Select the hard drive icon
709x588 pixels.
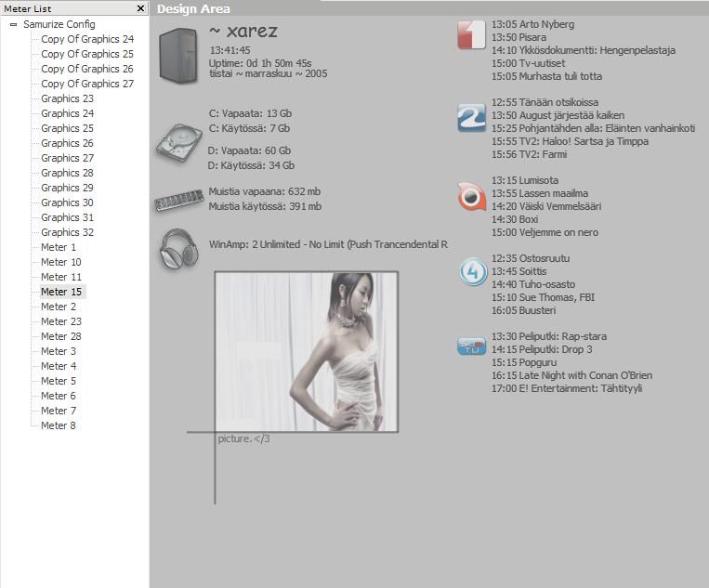tap(178, 142)
